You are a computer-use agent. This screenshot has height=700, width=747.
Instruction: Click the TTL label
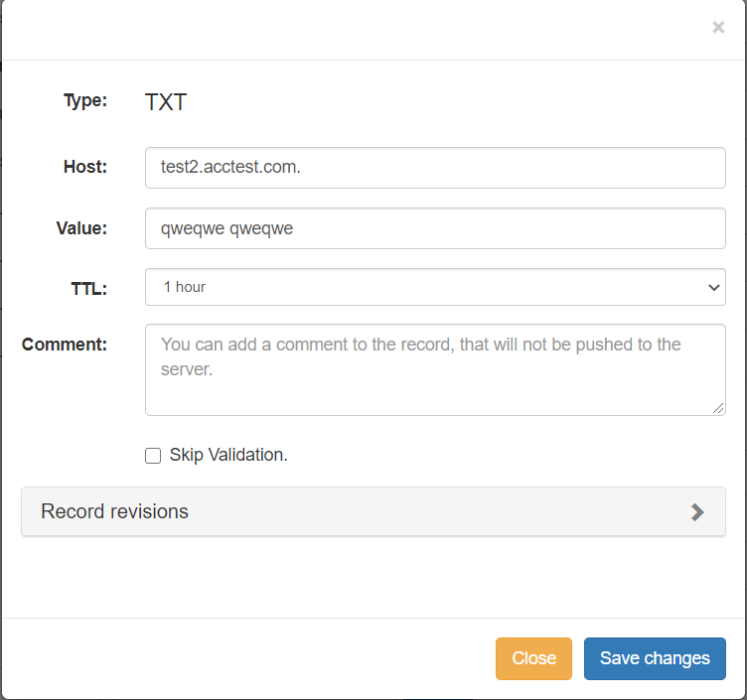coord(88,288)
